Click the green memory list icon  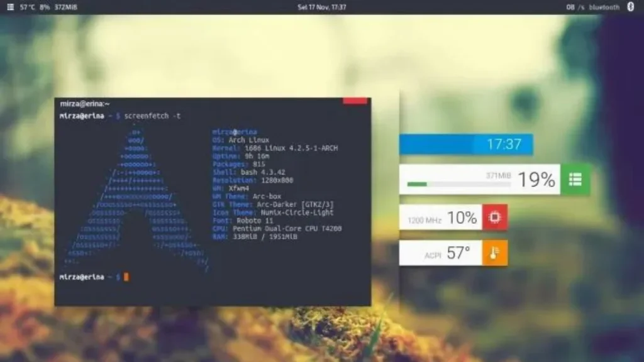click(575, 179)
